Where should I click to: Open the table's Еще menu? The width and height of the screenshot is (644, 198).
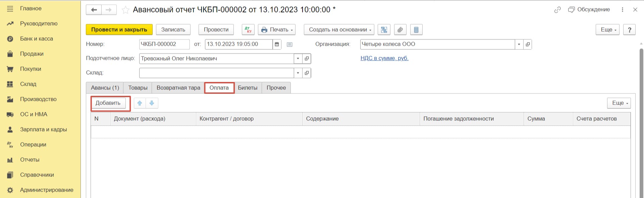click(x=619, y=103)
